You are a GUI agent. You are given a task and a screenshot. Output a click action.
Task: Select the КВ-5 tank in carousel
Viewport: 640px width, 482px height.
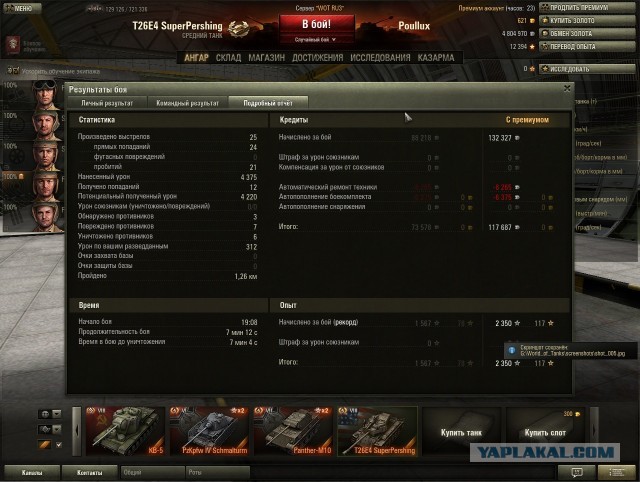click(125, 431)
